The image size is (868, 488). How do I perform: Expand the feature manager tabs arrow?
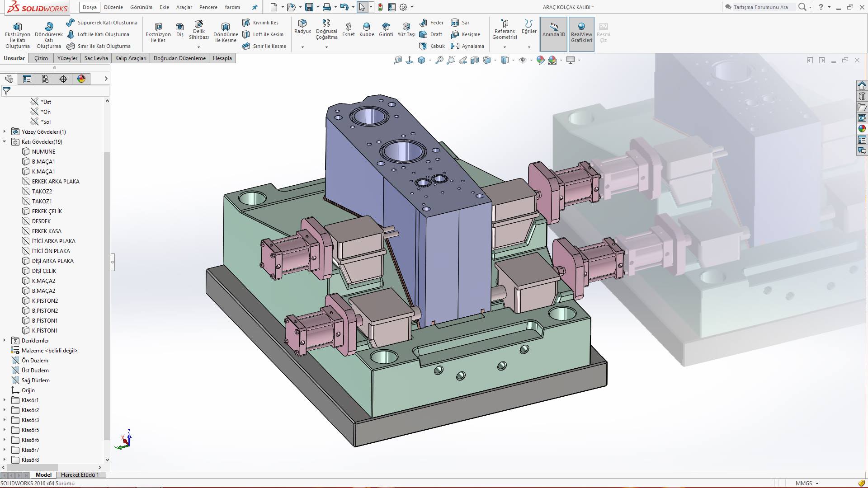pyautogui.click(x=106, y=79)
